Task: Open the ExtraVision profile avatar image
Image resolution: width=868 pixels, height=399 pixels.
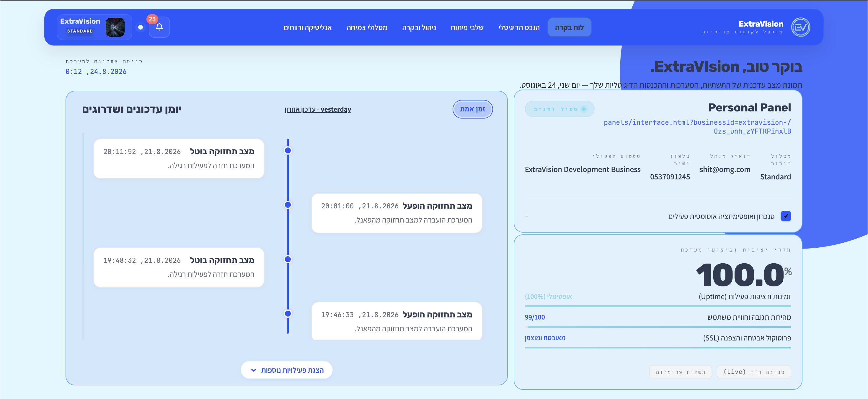Action: tap(115, 27)
